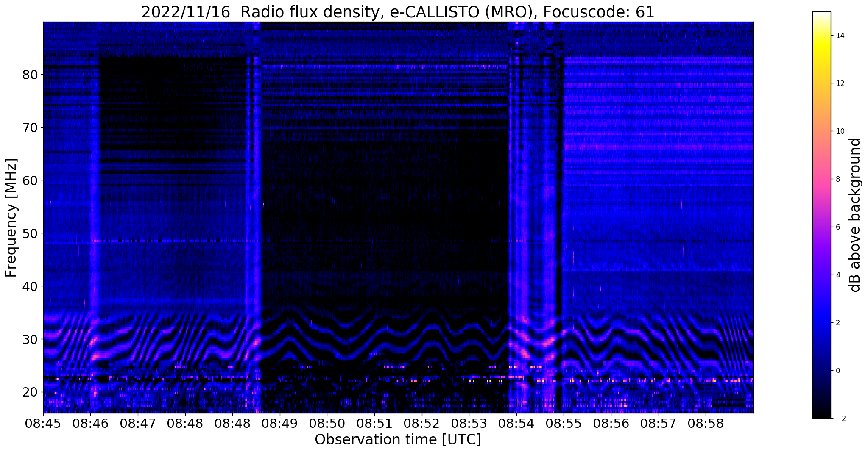Screen dimensions: 868x452
Task: Click the colorbar tick labeled 10
Action: click(840, 131)
